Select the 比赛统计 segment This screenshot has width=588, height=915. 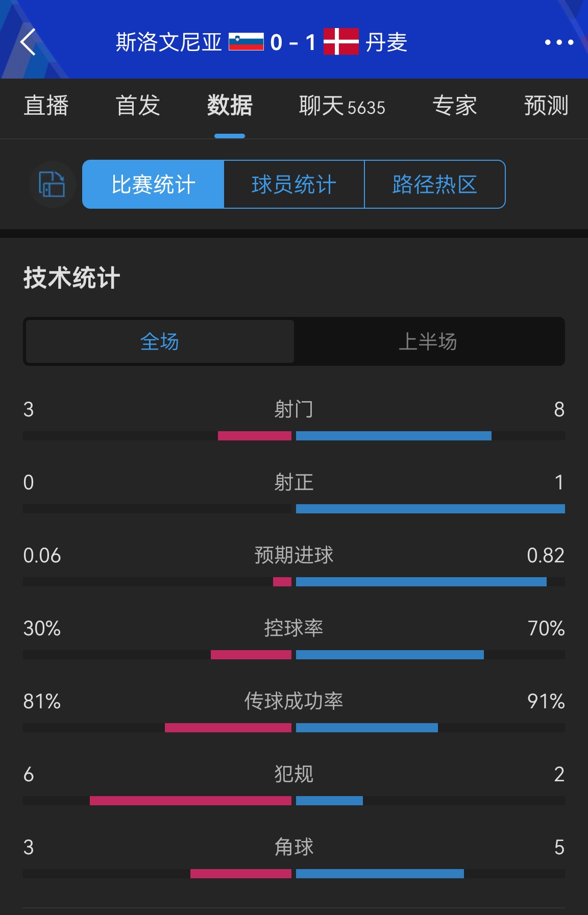(x=153, y=184)
